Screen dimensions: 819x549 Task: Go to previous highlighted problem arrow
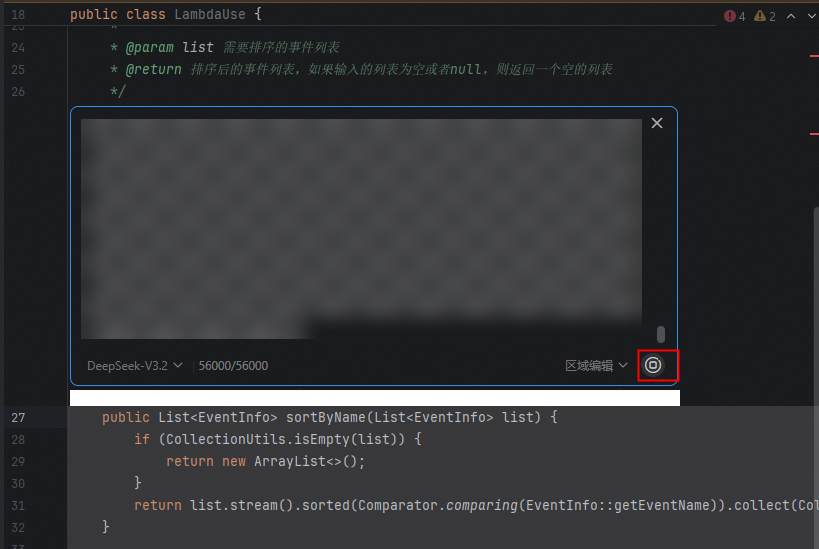click(x=791, y=16)
